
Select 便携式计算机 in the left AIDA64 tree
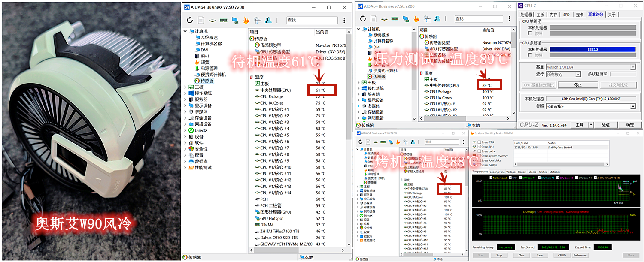click(x=213, y=75)
